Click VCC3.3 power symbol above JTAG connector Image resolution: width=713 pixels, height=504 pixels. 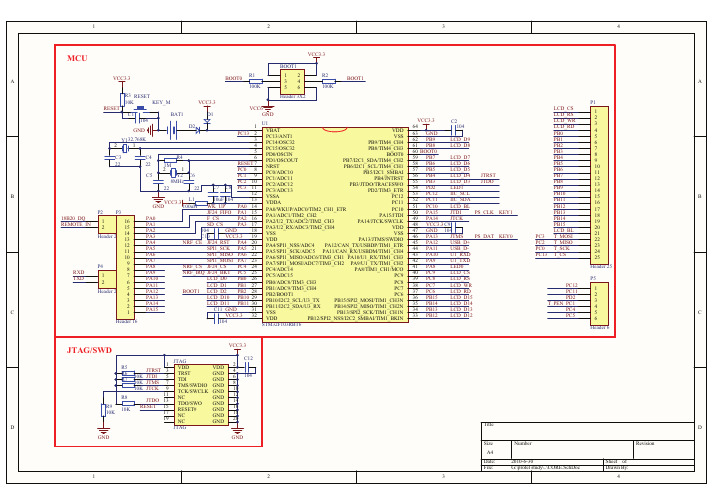click(x=237, y=347)
